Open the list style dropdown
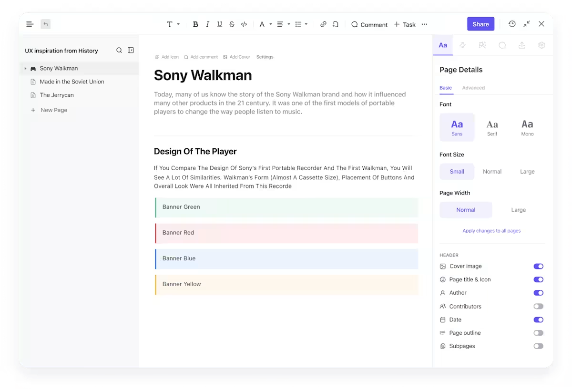The width and height of the screenshot is (572, 392). [301, 24]
